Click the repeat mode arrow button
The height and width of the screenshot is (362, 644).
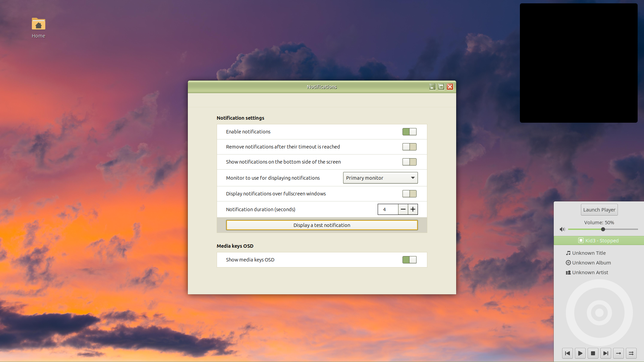(x=619, y=353)
